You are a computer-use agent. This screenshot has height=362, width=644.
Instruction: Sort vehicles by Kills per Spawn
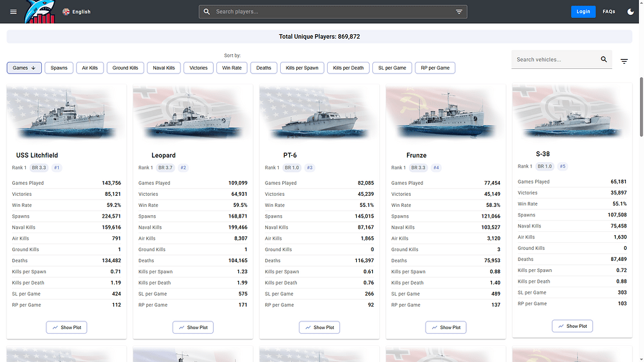point(302,68)
